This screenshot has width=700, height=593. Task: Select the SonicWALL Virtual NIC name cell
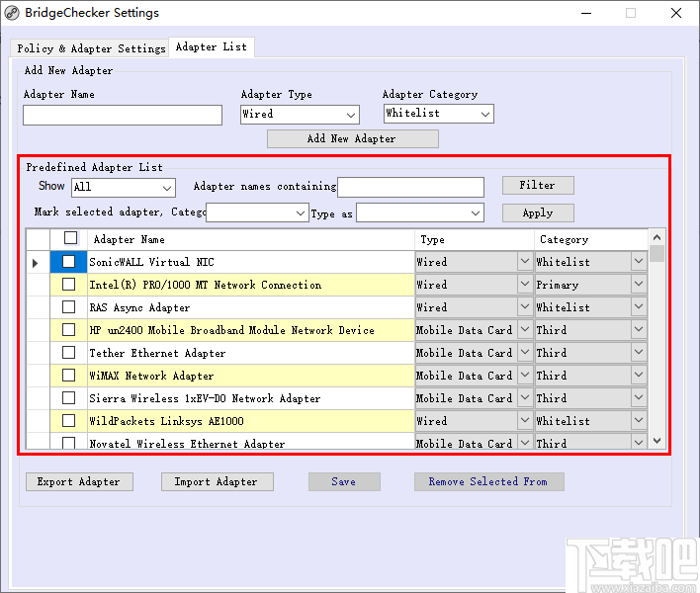(x=251, y=262)
